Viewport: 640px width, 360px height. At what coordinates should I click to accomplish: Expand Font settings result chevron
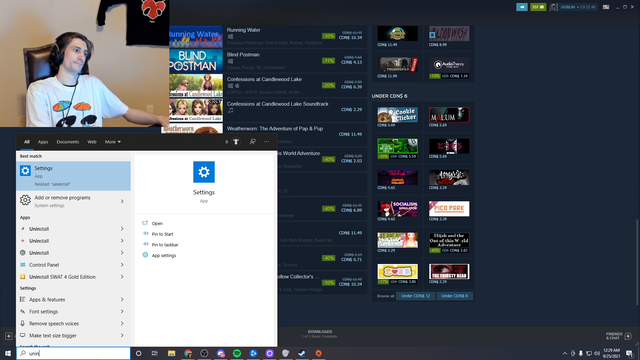(122, 311)
